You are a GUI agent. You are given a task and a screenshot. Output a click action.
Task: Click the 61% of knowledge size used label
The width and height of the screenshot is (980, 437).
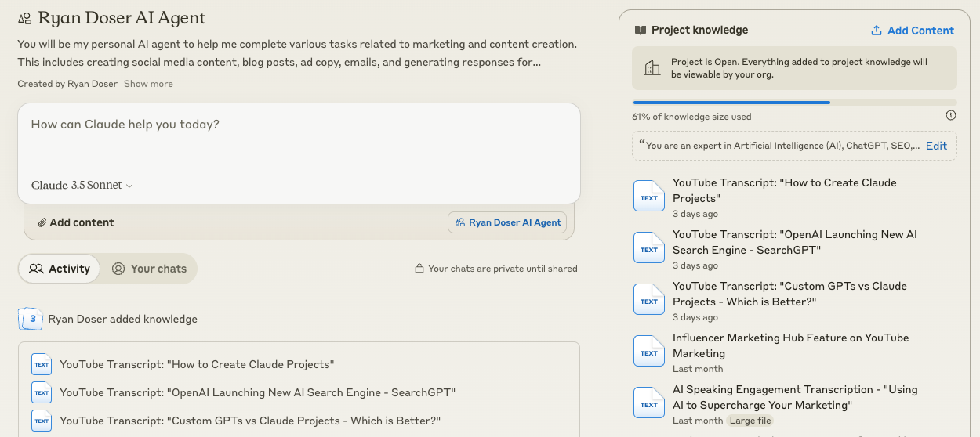pyautogui.click(x=691, y=117)
